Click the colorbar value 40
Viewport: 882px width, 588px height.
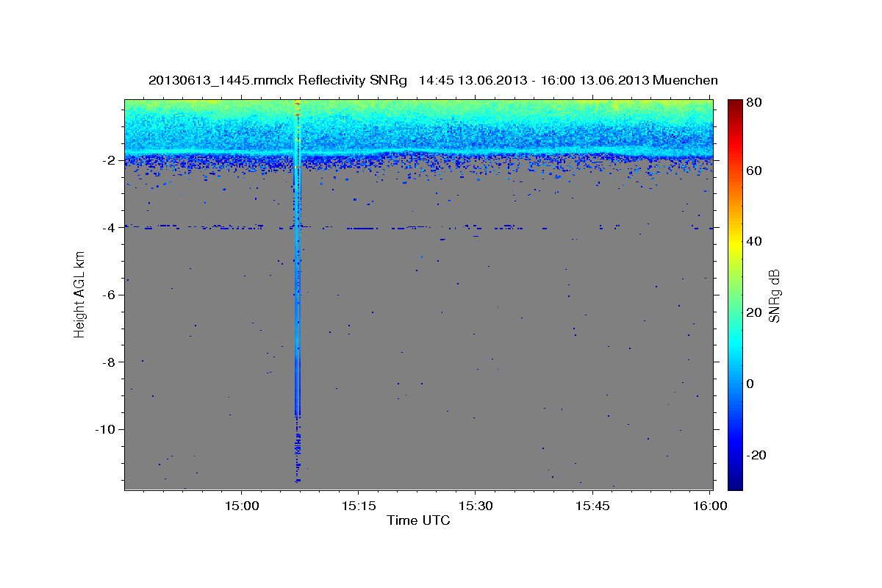coord(755,241)
